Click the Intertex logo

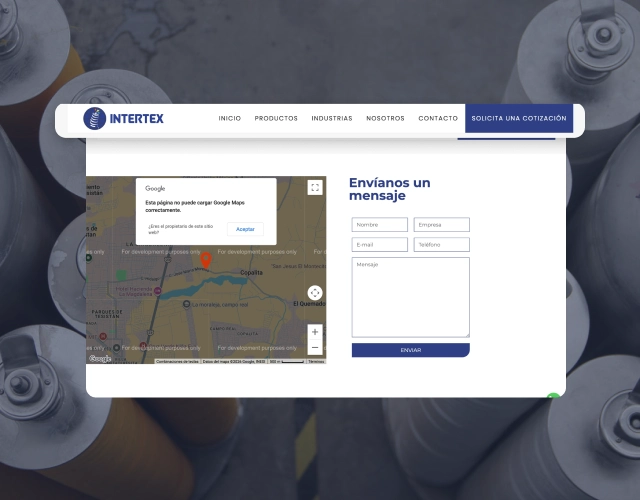point(123,118)
